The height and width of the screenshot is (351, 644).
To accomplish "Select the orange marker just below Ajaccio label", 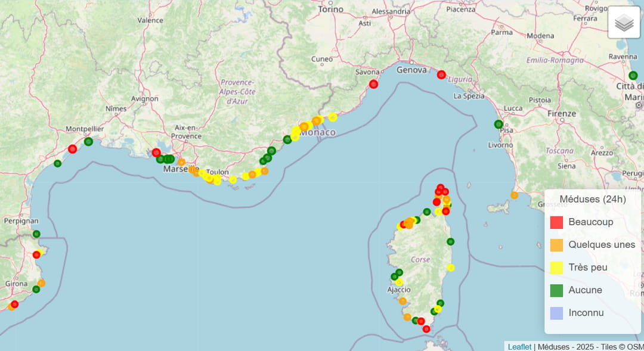I will tap(402, 302).
